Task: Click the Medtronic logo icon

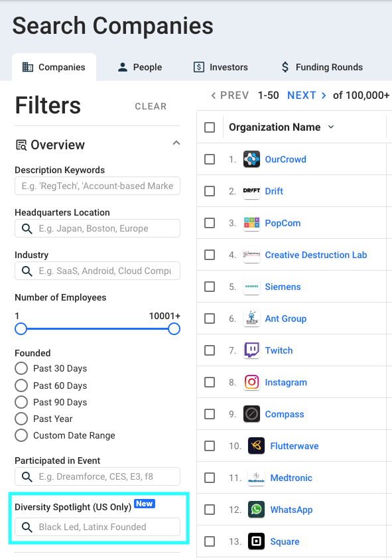Action: coord(256,478)
